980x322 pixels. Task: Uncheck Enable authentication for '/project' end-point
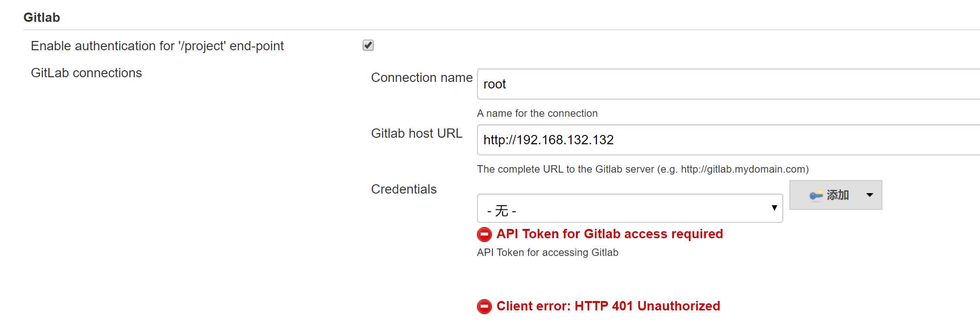(x=368, y=45)
